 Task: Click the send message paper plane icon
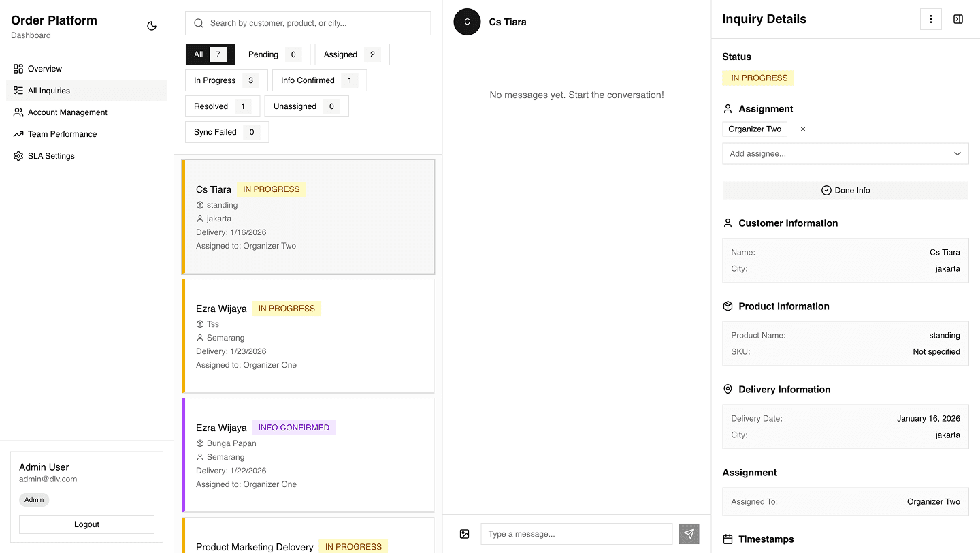point(689,534)
